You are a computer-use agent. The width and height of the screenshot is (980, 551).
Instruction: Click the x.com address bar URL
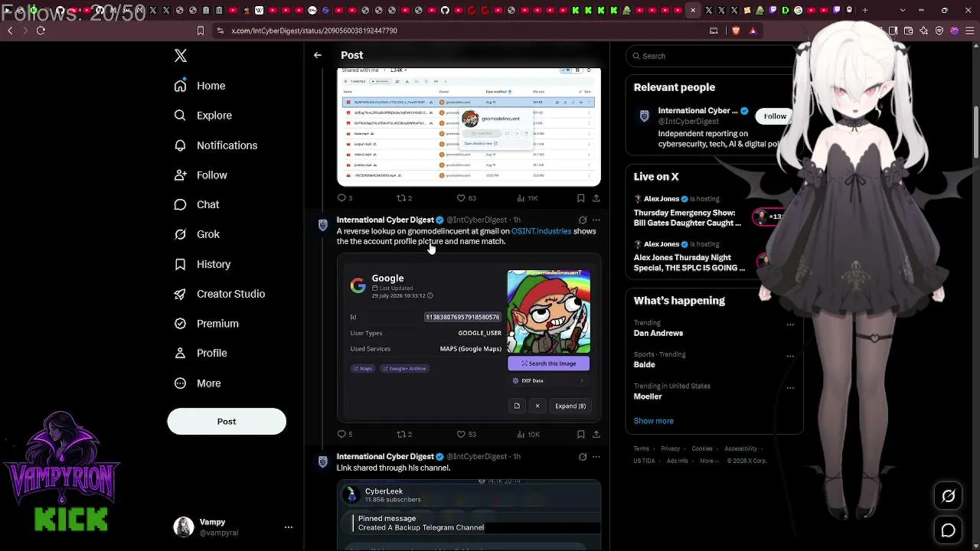click(x=314, y=31)
